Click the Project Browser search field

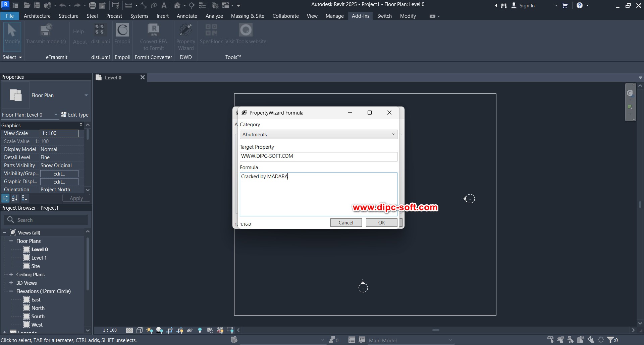tap(46, 220)
